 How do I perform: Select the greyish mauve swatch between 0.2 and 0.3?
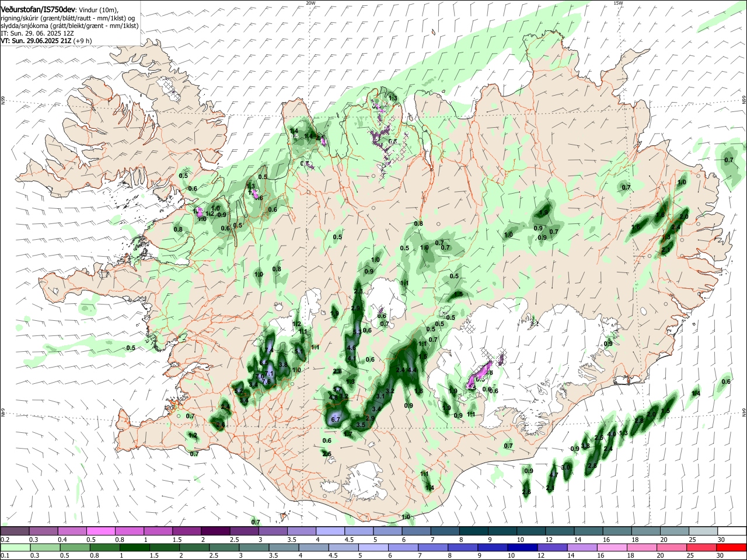tap(14, 531)
